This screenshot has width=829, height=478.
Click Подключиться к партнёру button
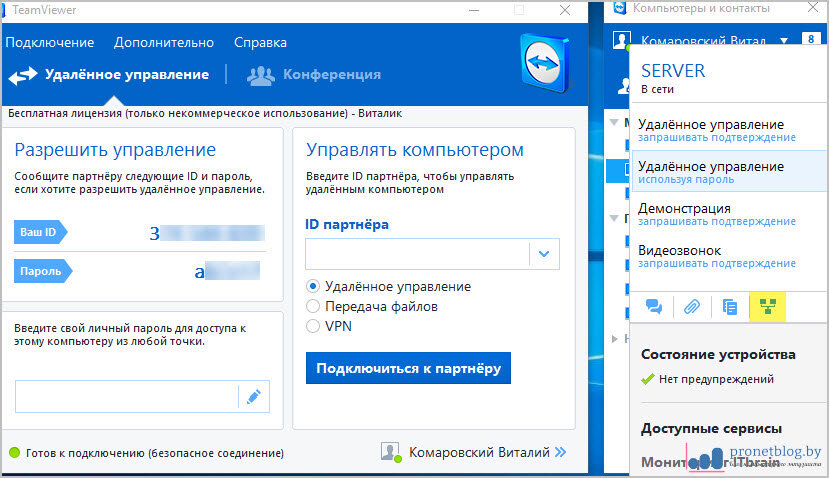click(408, 368)
